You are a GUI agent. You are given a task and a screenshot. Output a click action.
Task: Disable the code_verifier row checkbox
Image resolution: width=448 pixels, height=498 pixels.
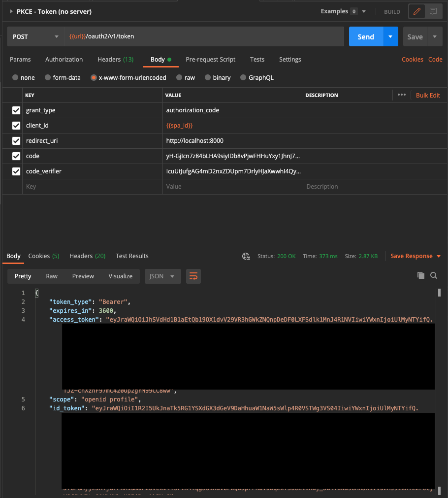click(16, 171)
